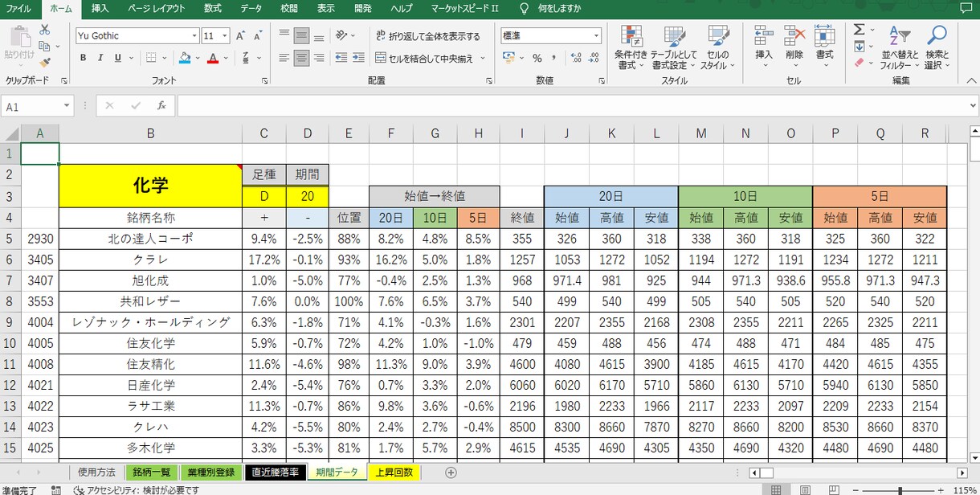Toggle Bold formatting
The width and height of the screenshot is (980, 495).
(x=84, y=58)
